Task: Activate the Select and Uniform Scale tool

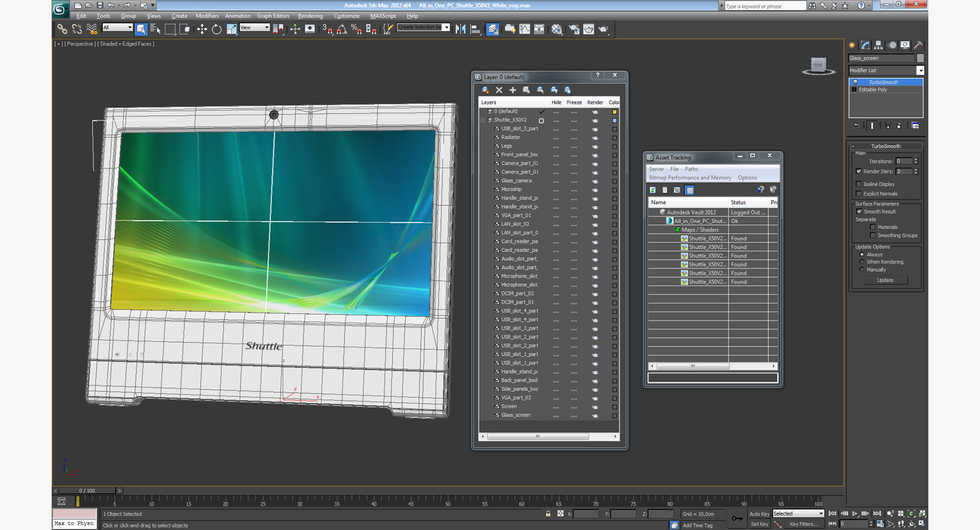Action: pyautogui.click(x=231, y=29)
